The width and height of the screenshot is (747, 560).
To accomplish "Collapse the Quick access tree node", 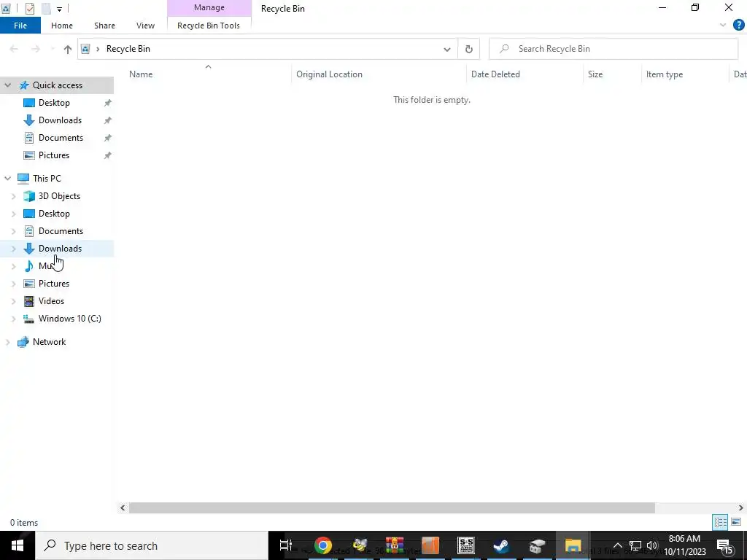I will tap(7, 85).
